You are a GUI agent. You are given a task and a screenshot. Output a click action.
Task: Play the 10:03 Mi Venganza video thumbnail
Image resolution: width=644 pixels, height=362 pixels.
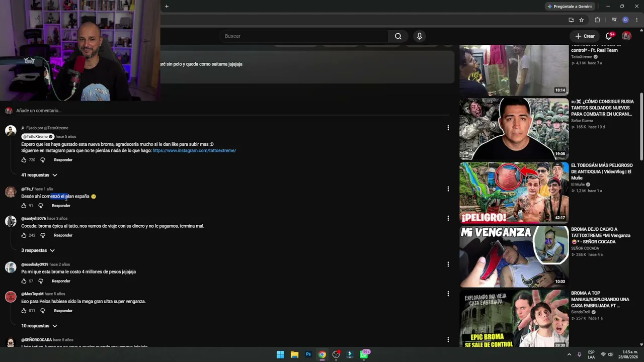[x=514, y=256]
